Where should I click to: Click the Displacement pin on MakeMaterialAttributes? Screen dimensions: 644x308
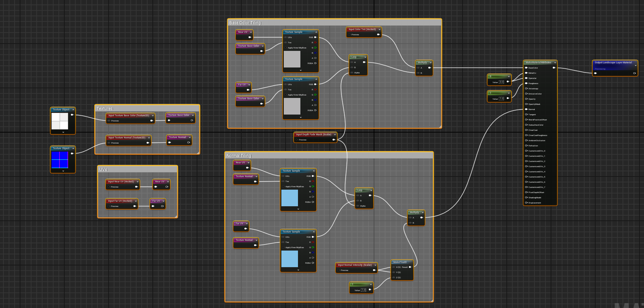pyautogui.click(x=526, y=203)
